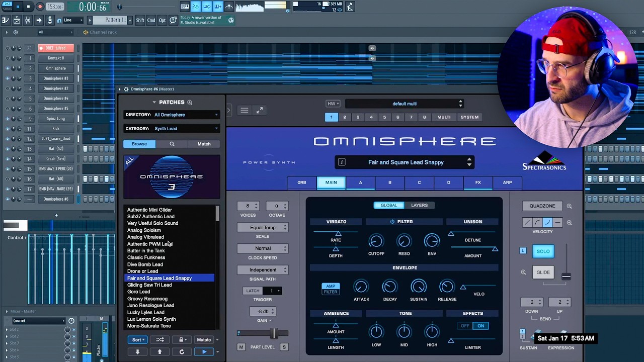Open the Sort dropdown
Viewport: 644px width, 362px height.
click(137, 340)
